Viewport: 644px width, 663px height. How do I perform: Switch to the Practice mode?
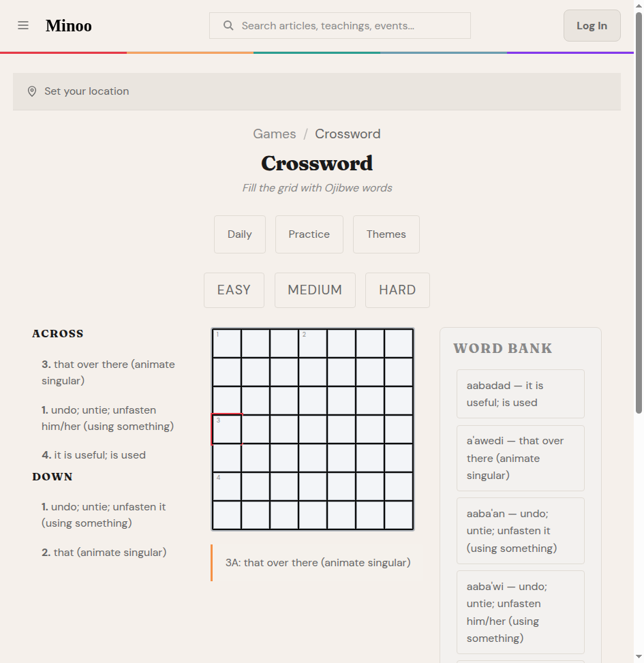click(x=309, y=234)
